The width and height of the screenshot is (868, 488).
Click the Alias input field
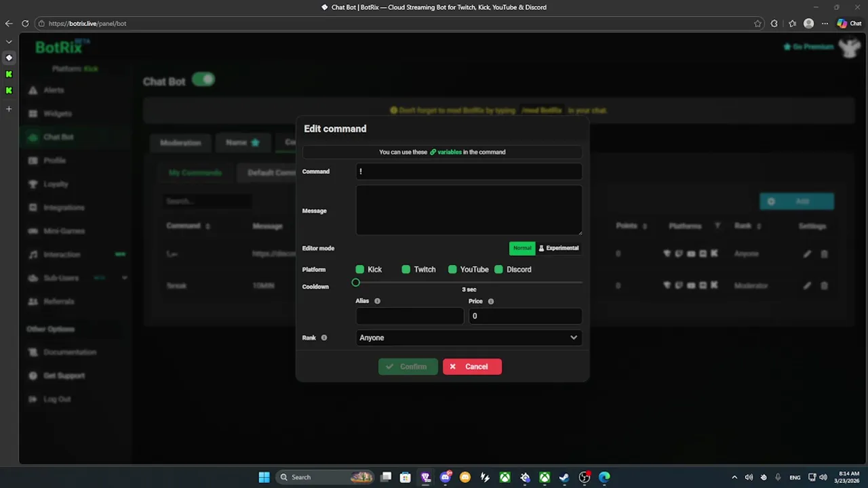coord(410,316)
